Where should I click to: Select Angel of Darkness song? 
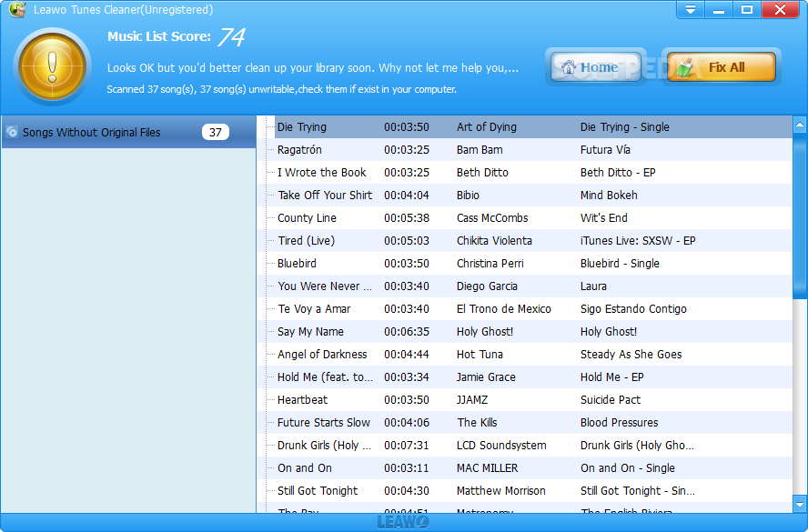(x=322, y=355)
